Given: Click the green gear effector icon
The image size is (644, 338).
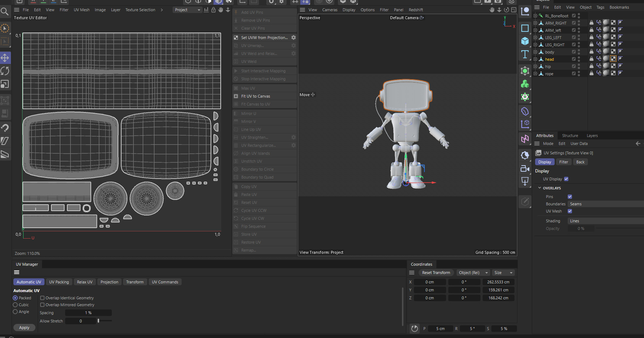Looking at the screenshot, I should [x=525, y=97].
